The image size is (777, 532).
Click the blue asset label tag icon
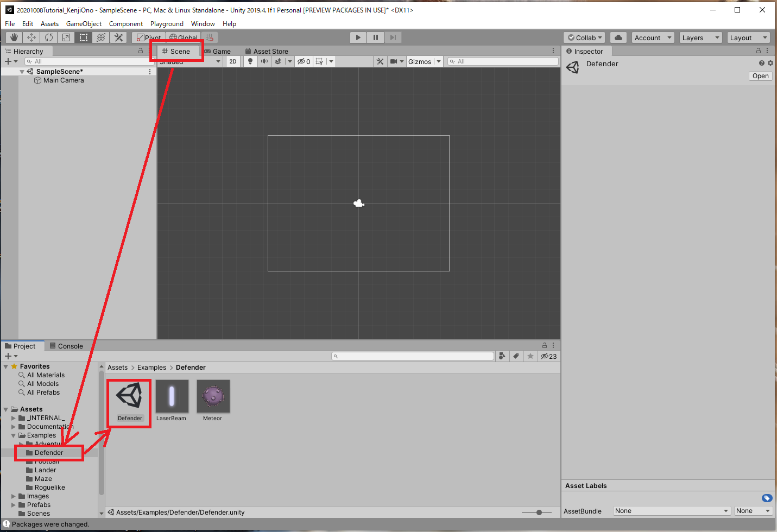point(767,498)
